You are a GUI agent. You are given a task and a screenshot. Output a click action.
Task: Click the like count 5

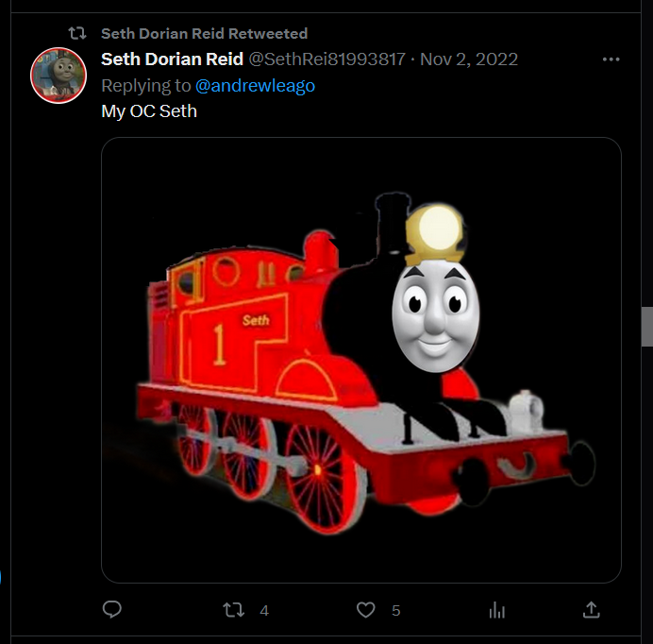(395, 611)
